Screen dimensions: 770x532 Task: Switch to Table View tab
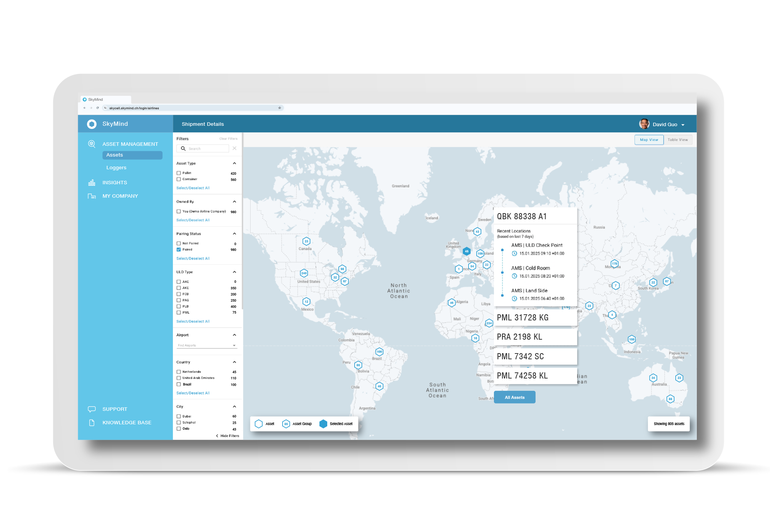click(x=678, y=140)
